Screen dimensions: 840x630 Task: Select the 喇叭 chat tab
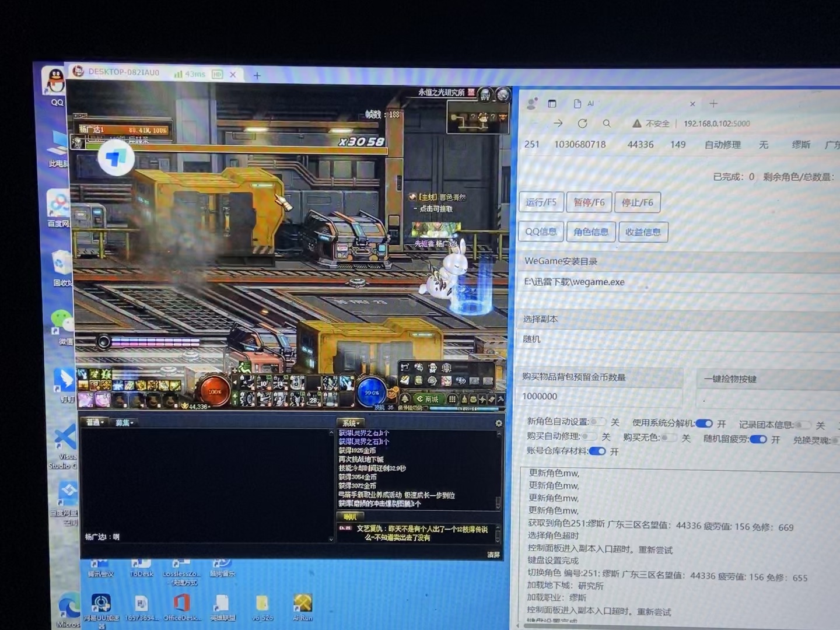coord(350,516)
